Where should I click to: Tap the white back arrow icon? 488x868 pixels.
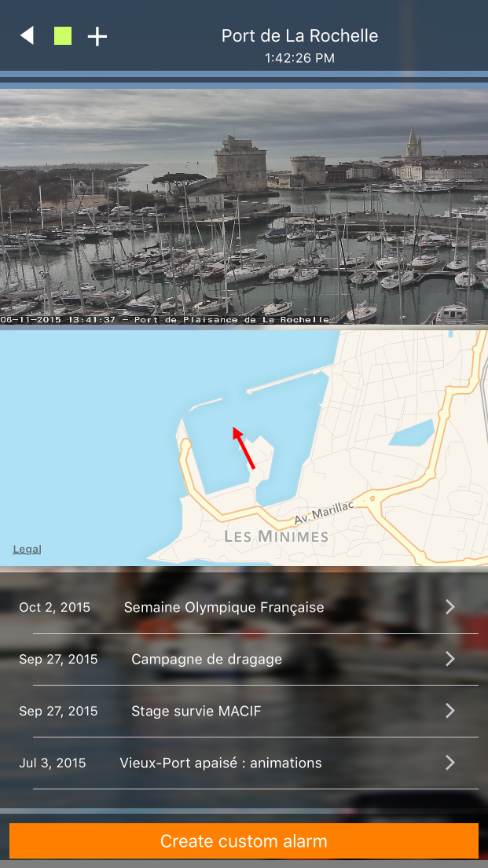[27, 35]
